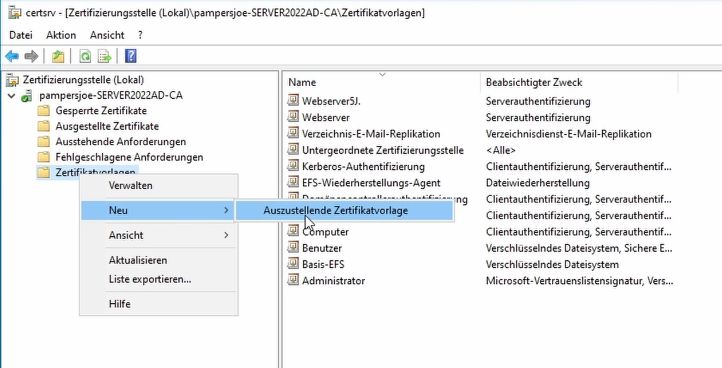Expand the Ansicht submenu arrow in context menu
The image size is (722, 368).
point(226,235)
